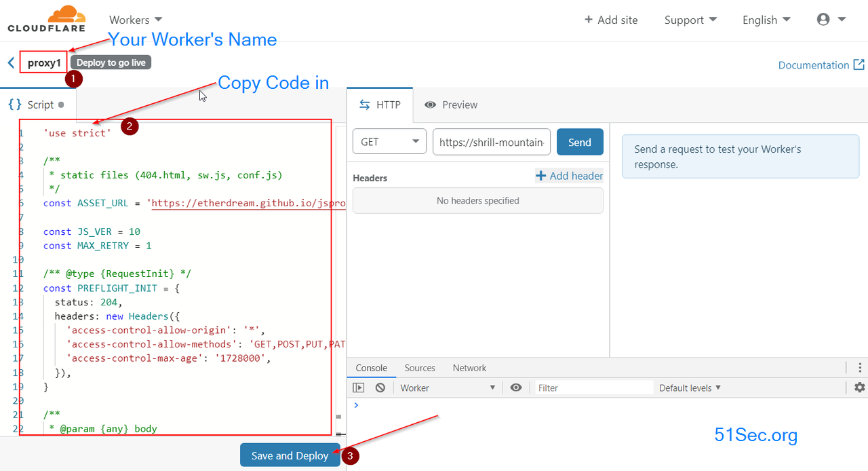
Task: Switch to the HTTP tab
Action: (380, 105)
